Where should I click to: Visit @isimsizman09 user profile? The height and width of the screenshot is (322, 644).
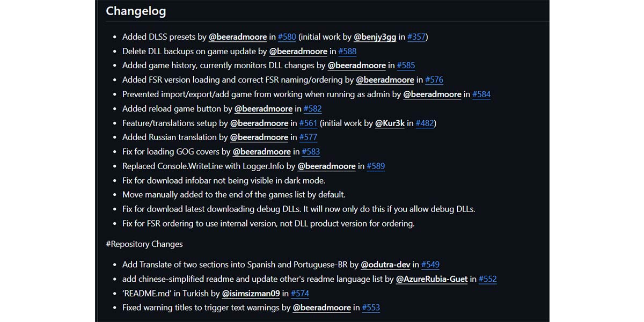point(251,294)
